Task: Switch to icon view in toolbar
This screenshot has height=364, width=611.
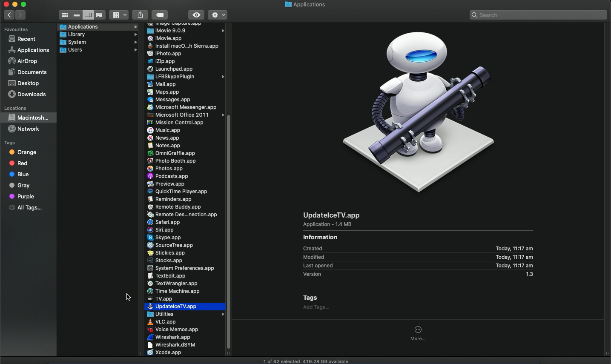Action: (65, 15)
